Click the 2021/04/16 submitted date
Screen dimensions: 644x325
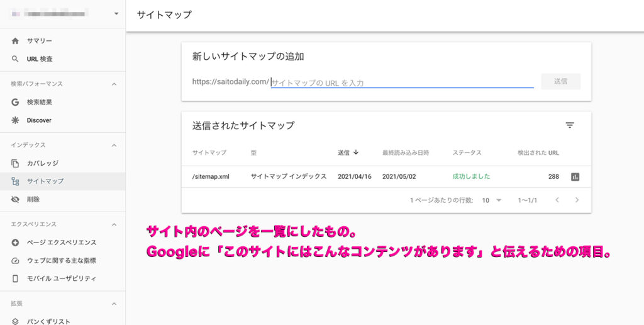(355, 176)
